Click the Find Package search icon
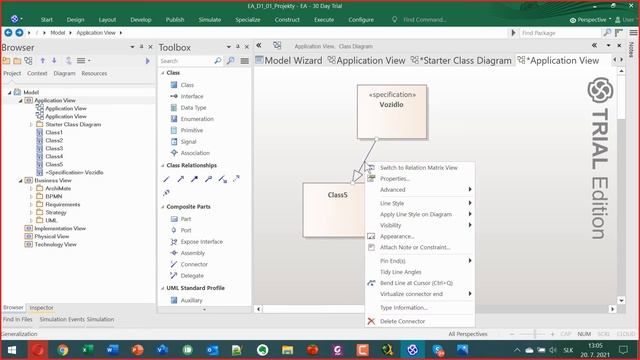 (x=607, y=33)
